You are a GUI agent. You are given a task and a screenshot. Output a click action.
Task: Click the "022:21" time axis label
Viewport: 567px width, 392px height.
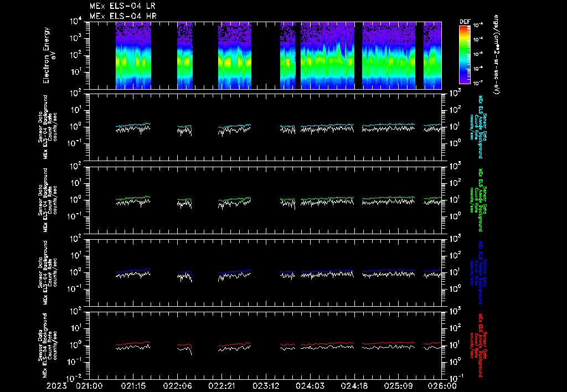[x=221, y=386]
